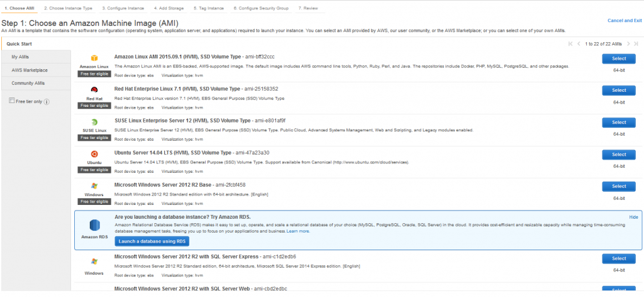
Task: Click Free tier eligible badge under SUSE Linux
Action: pos(94,138)
